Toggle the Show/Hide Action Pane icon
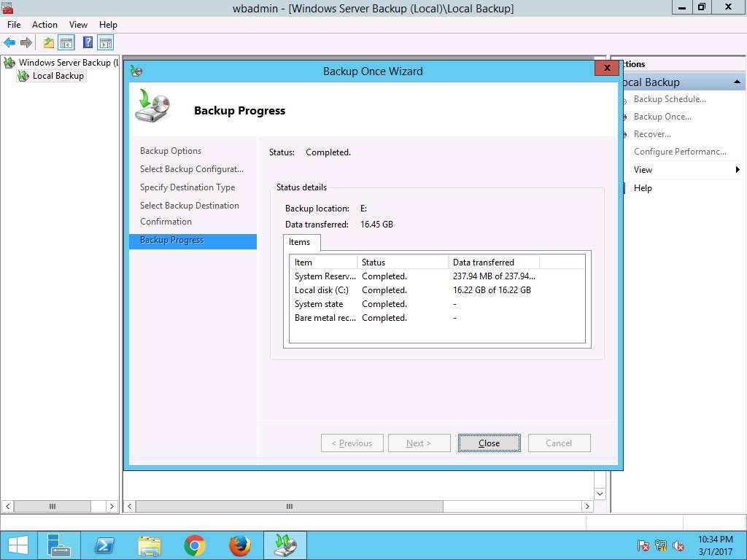The width and height of the screenshot is (747, 560). (105, 43)
